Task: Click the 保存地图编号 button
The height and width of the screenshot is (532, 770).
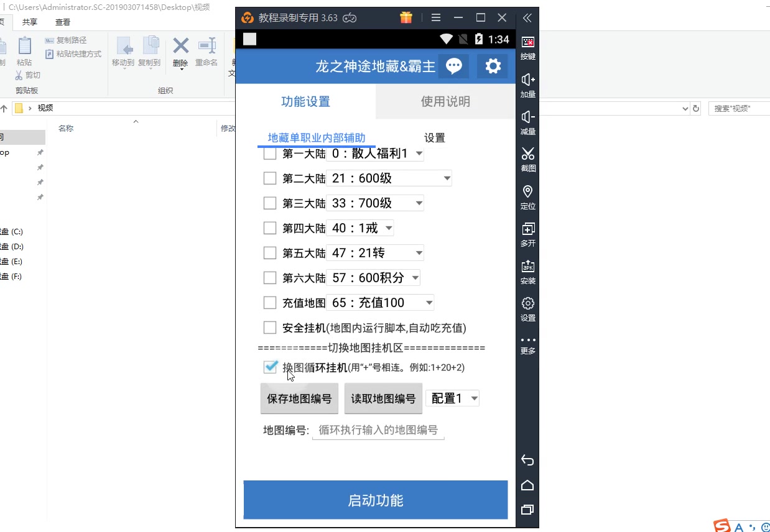Action: [x=299, y=398]
